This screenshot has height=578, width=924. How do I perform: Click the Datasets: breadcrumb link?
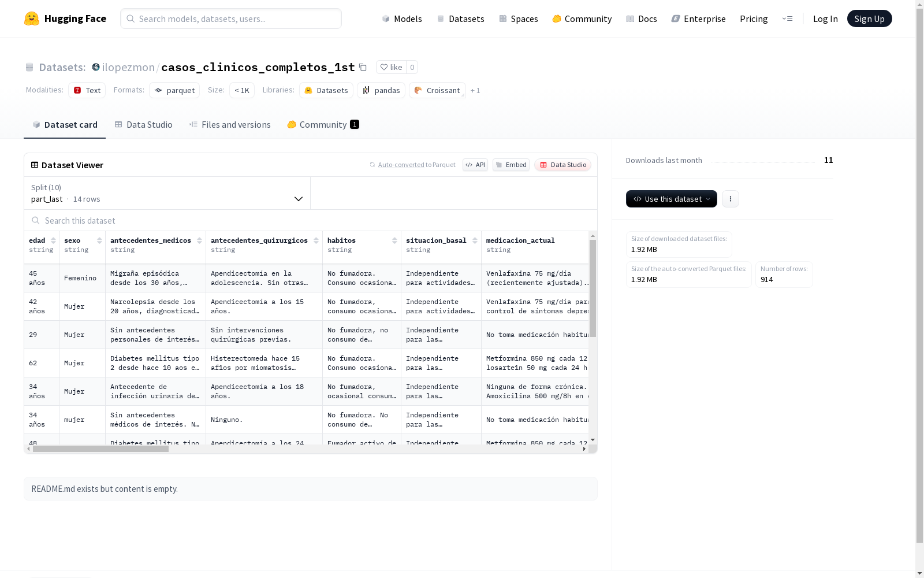coord(62,67)
